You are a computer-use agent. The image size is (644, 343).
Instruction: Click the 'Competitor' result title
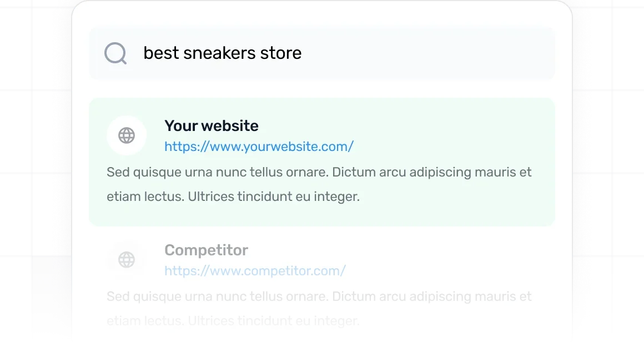click(206, 250)
